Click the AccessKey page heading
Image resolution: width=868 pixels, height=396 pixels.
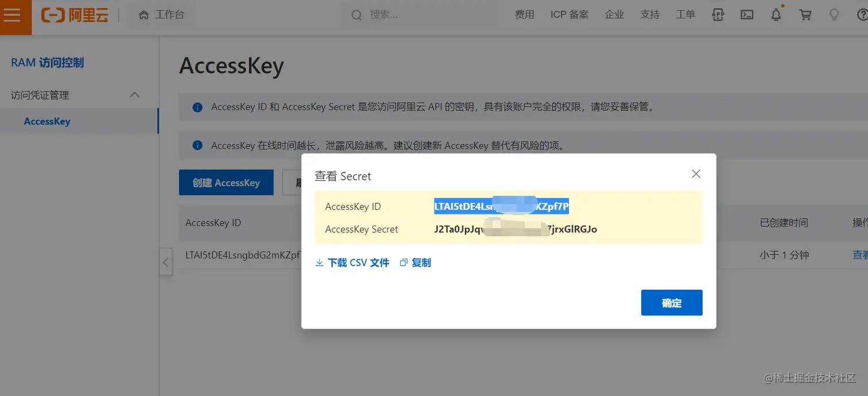click(x=231, y=66)
